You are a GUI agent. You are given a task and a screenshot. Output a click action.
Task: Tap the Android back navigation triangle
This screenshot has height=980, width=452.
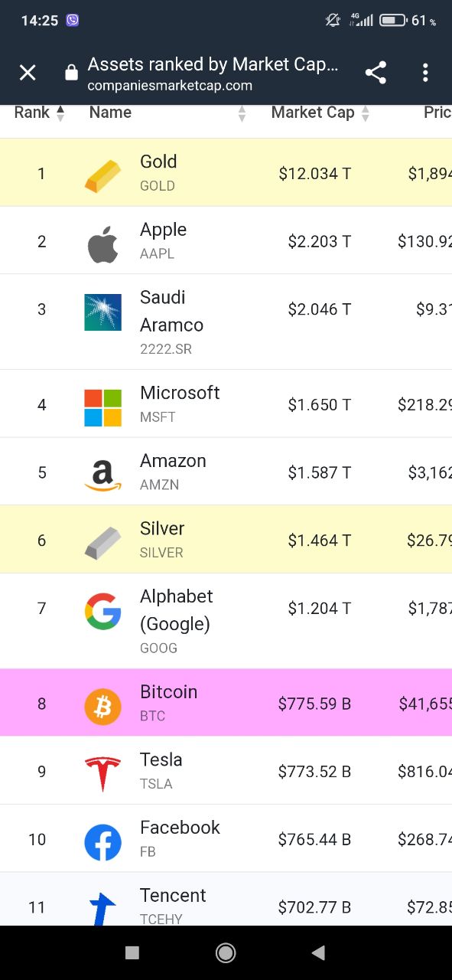click(319, 952)
